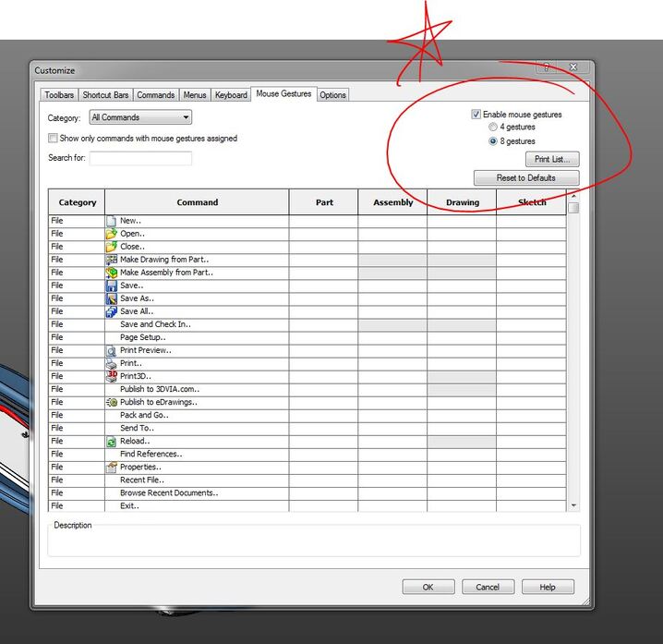This screenshot has width=663, height=644.
Task: Open the Commands tab
Action: click(156, 95)
